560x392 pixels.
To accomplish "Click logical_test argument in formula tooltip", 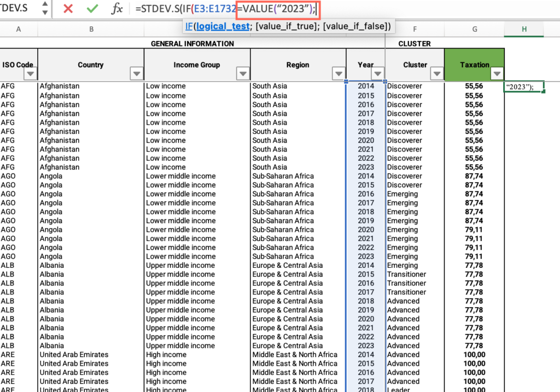I will point(223,26).
